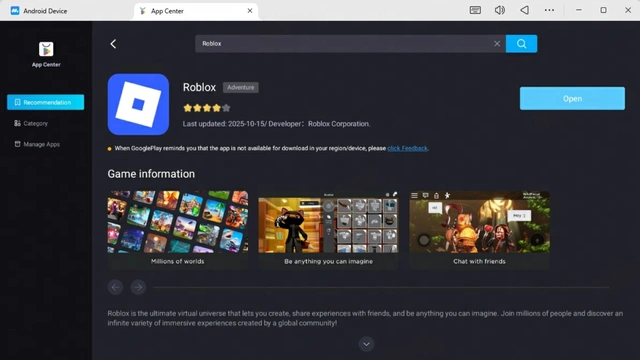This screenshot has height=360, width=640.
Task: Click the previous screenshot arrow
Action: coord(116,287)
